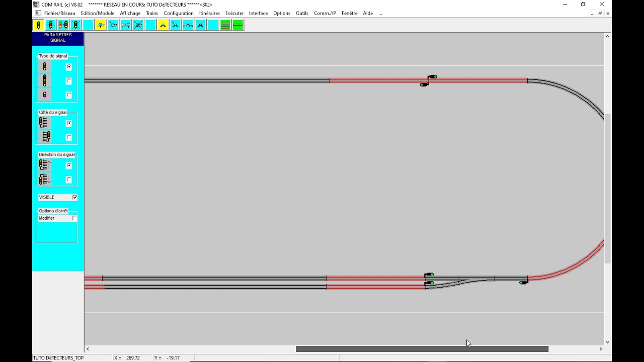Open the Comm./IP menu
This screenshot has height=362, width=644.
325,13
